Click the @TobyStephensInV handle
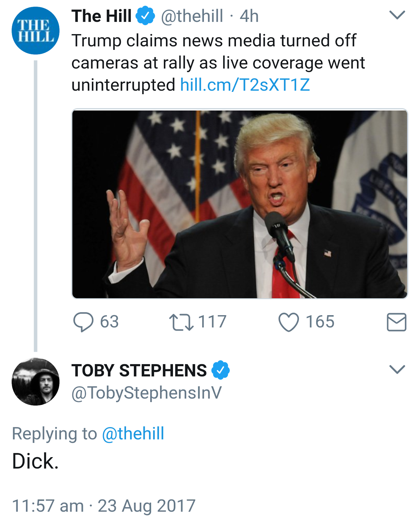This screenshot has height=528, width=420. coord(147,393)
